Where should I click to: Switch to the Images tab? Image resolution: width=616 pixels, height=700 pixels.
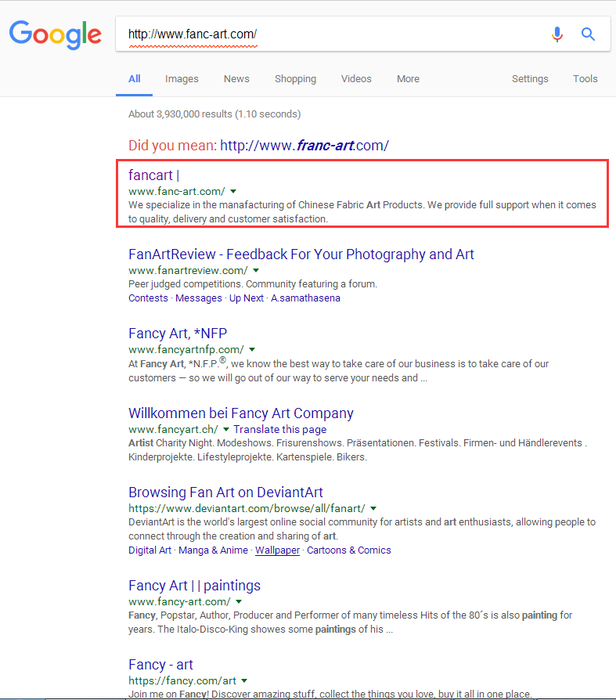[182, 78]
